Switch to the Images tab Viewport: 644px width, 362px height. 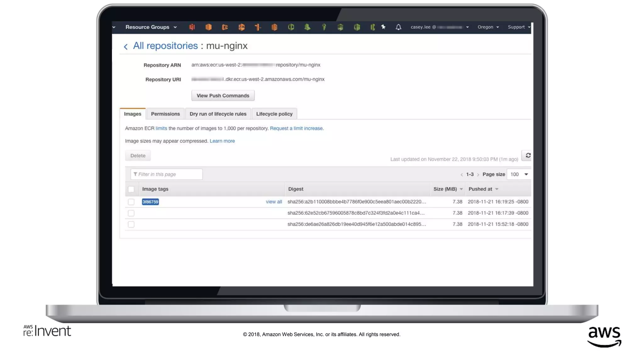point(133,114)
